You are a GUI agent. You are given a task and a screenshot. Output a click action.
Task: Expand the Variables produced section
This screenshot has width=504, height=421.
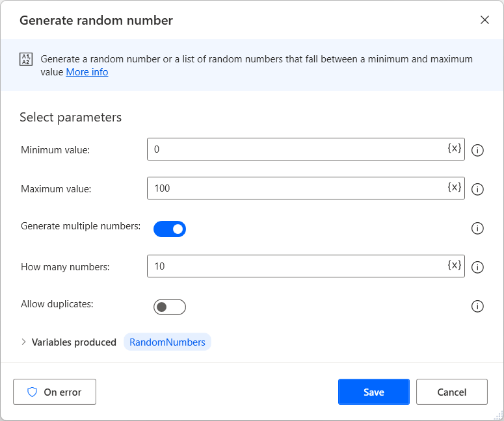click(25, 342)
